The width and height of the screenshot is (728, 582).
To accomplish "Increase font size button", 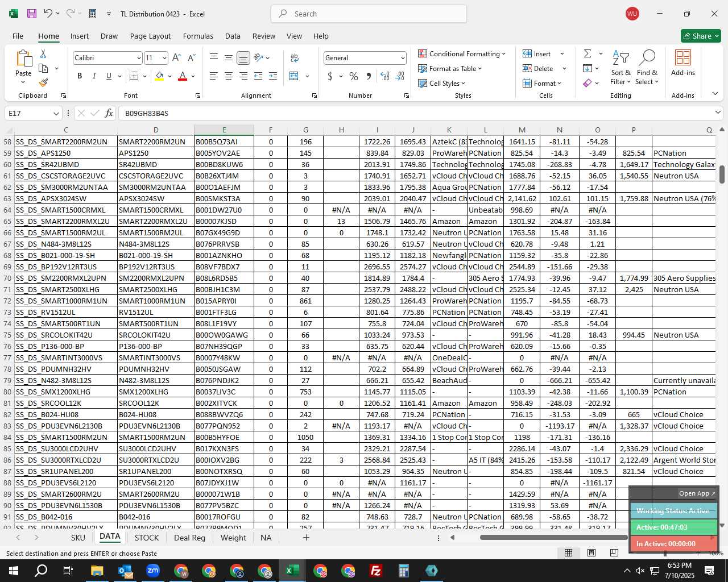I will pyautogui.click(x=176, y=58).
